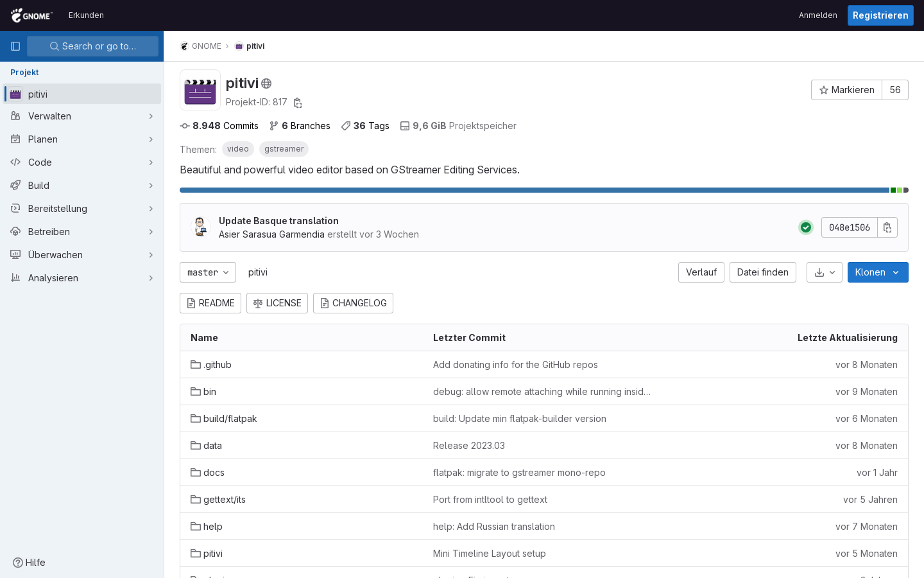
Task: Open the Hilfe help menu
Action: pos(30,563)
